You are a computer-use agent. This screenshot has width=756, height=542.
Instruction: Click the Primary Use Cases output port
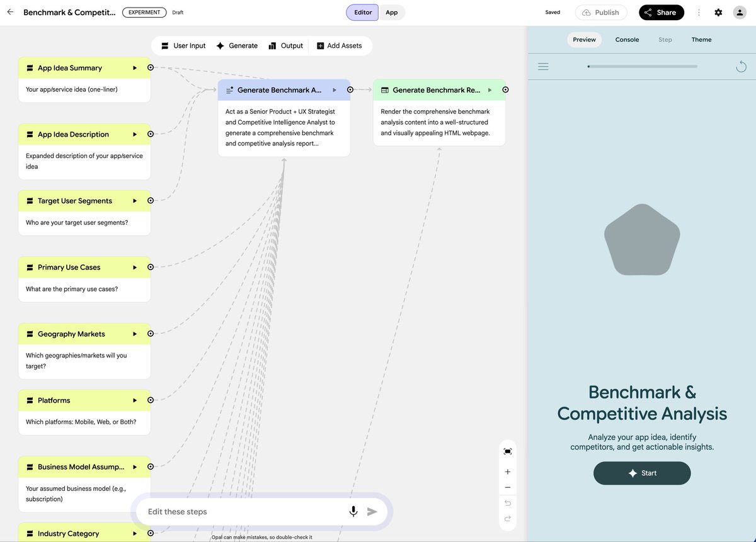pos(151,267)
